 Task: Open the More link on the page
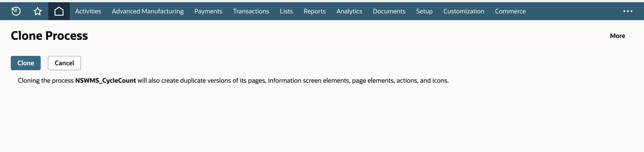(x=617, y=36)
